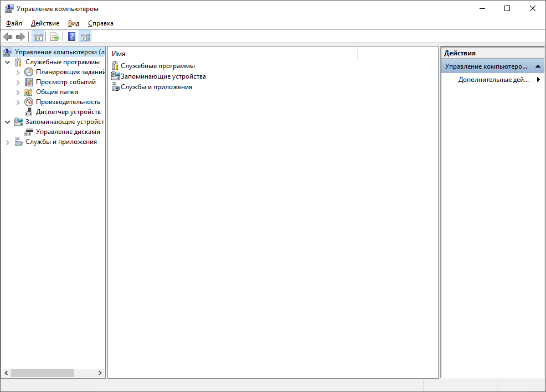546x392 pixels.
Task: Select Управление компьютером root tree label
Action: point(60,52)
